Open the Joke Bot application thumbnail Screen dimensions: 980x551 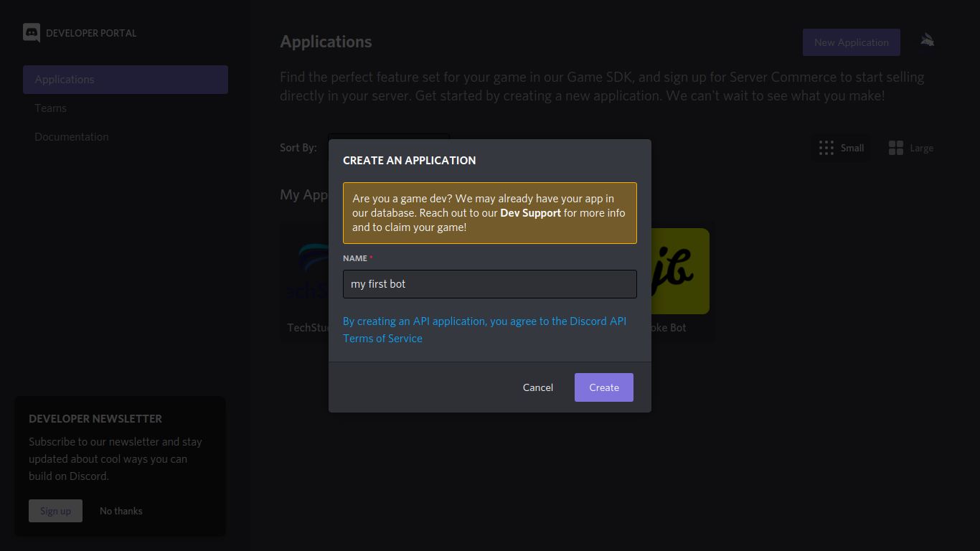[x=680, y=271]
